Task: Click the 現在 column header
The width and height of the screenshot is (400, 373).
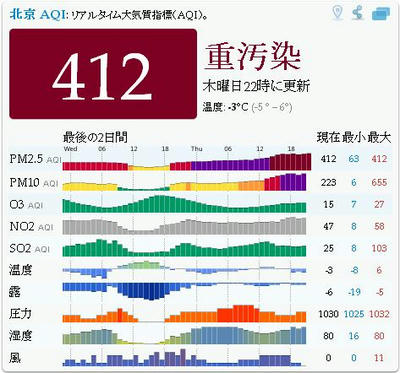Action: (x=328, y=138)
